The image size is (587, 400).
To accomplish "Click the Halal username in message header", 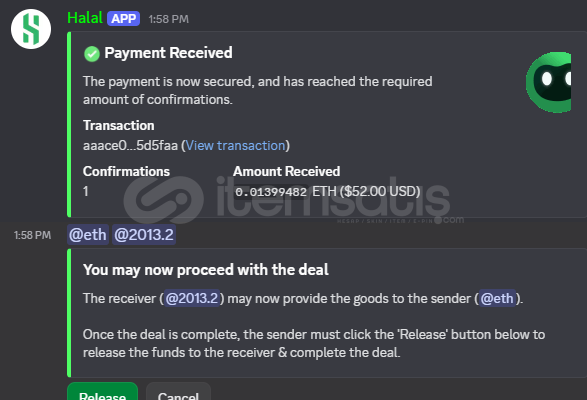I will [85, 18].
